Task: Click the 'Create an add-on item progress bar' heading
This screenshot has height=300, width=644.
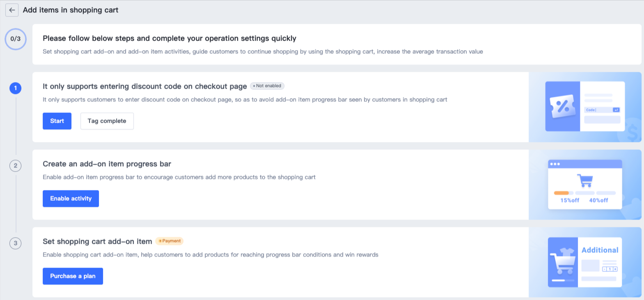Action: pos(107,164)
